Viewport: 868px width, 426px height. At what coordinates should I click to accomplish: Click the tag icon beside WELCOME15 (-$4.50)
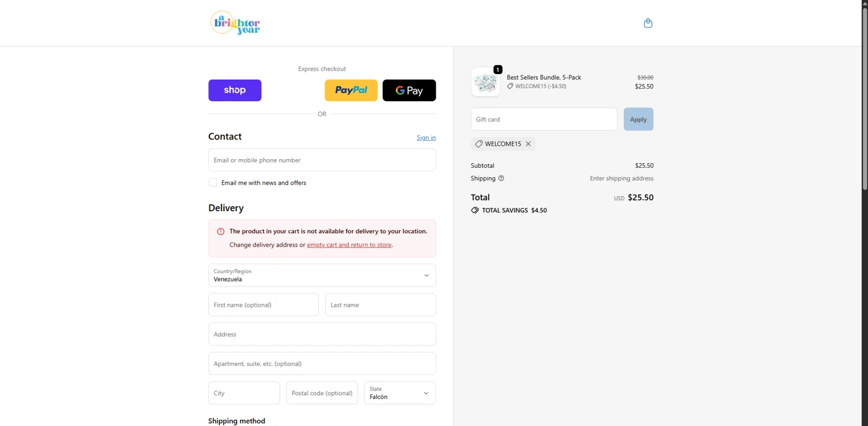click(510, 86)
